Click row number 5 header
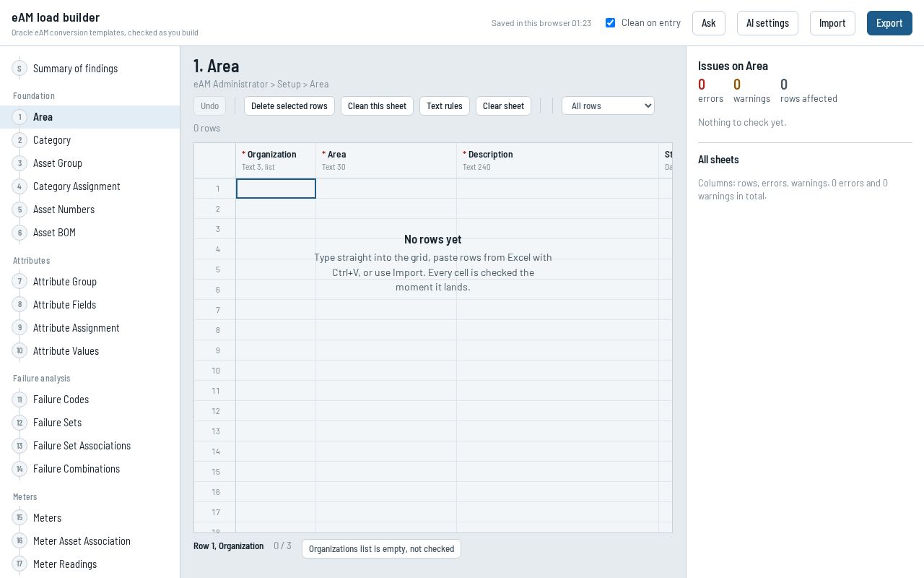The image size is (924, 578). pyautogui.click(x=215, y=269)
